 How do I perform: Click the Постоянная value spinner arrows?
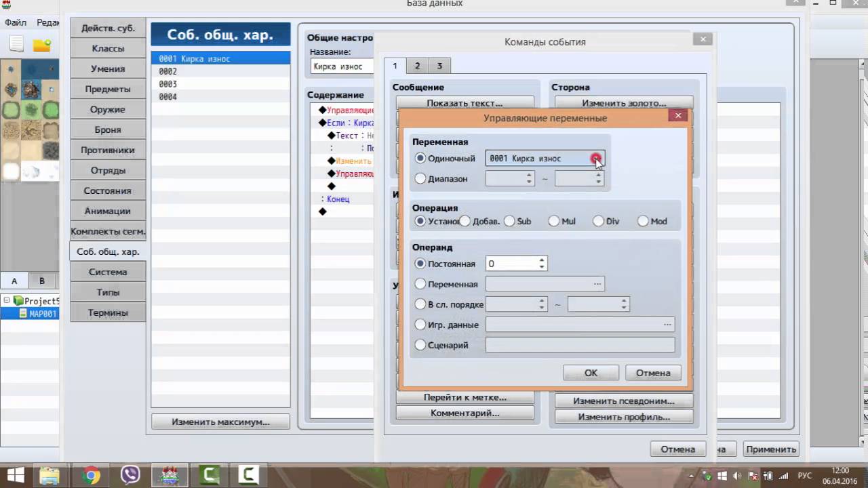542,264
